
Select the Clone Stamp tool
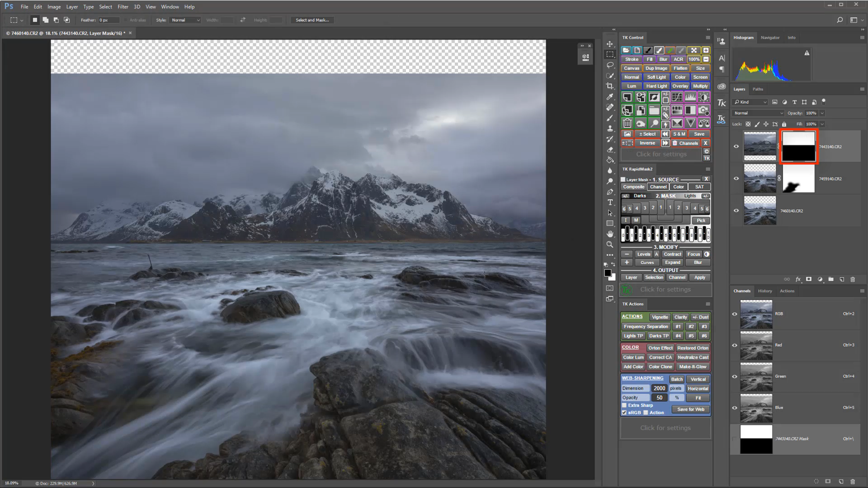click(610, 128)
